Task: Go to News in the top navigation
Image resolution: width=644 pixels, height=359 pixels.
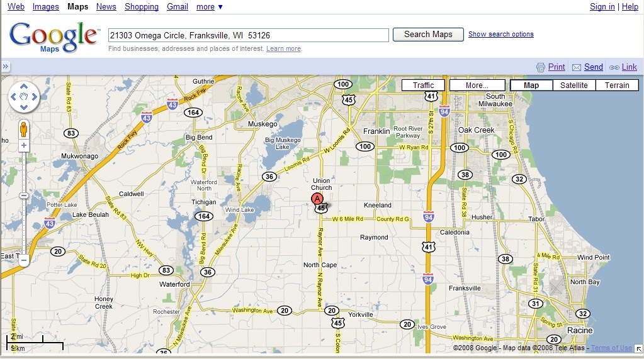Action: point(106,7)
